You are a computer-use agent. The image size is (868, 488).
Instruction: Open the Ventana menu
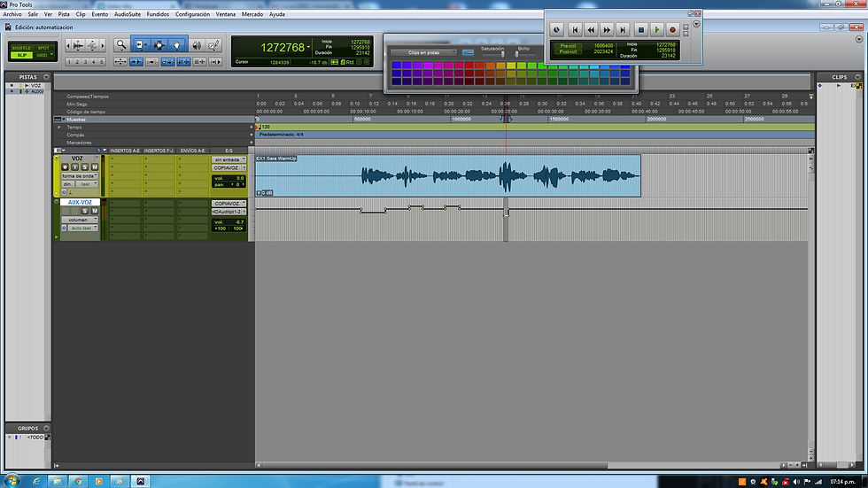click(x=225, y=14)
